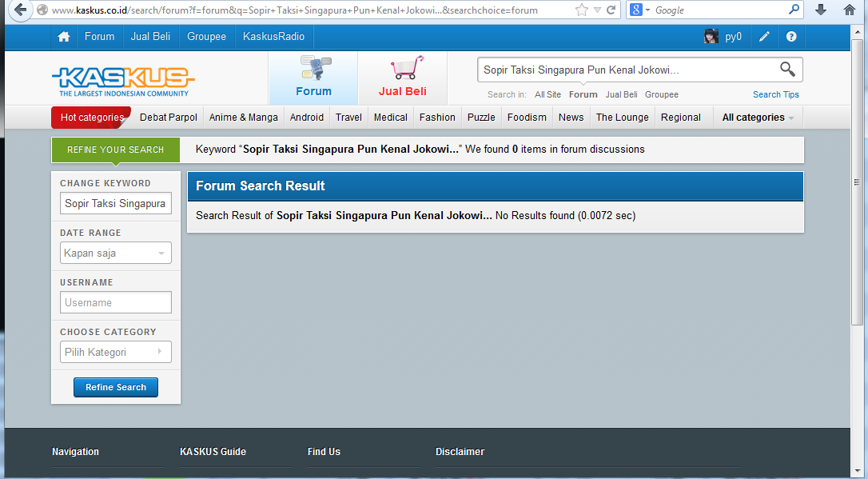Click the KASKUS Guide footer heading
Image resolution: width=868 pixels, height=479 pixels.
213,452
